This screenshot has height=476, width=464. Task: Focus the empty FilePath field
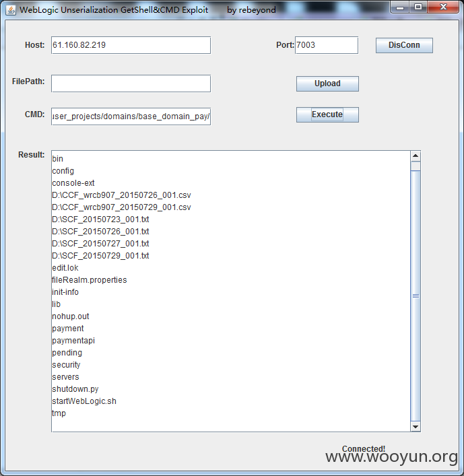coord(131,83)
